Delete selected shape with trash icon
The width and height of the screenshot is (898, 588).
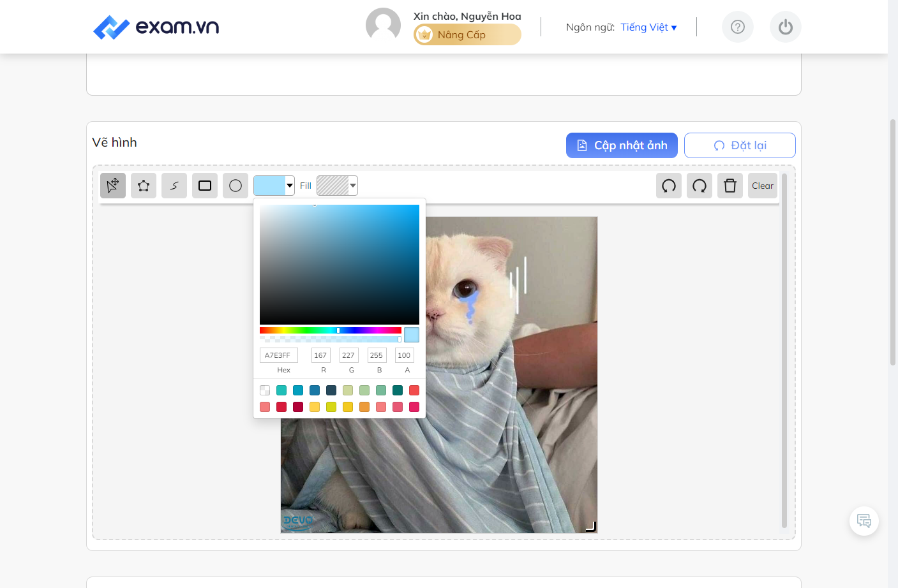(730, 186)
